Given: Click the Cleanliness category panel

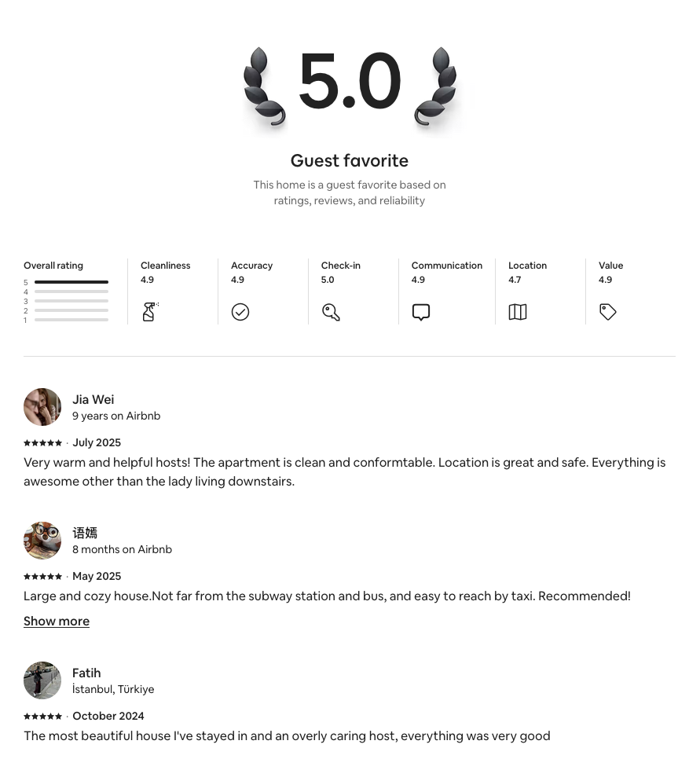Looking at the screenshot, I should tap(173, 291).
